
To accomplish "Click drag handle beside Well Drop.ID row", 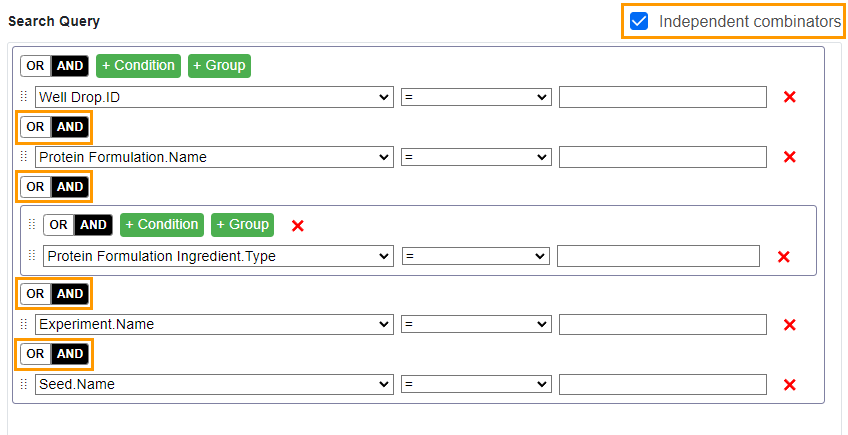I will click(24, 97).
